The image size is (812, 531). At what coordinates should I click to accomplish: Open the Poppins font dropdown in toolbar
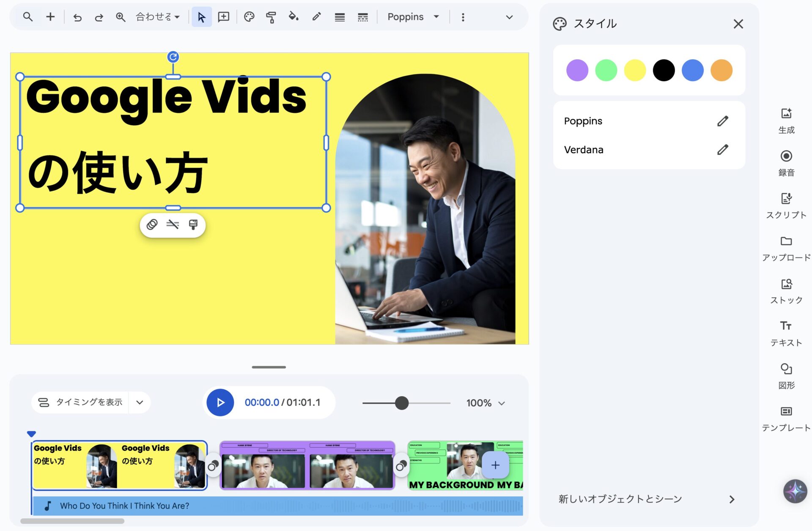(413, 17)
